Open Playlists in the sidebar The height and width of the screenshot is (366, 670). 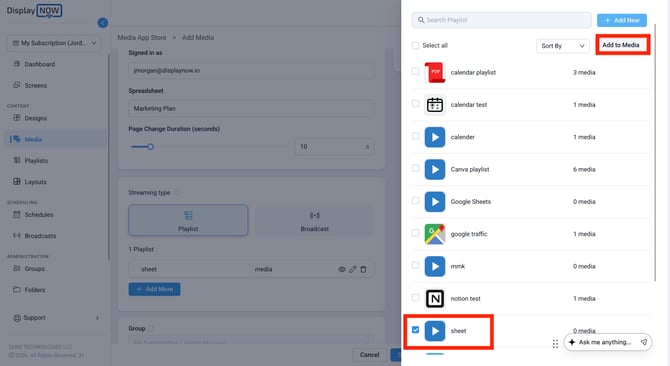pyautogui.click(x=36, y=161)
